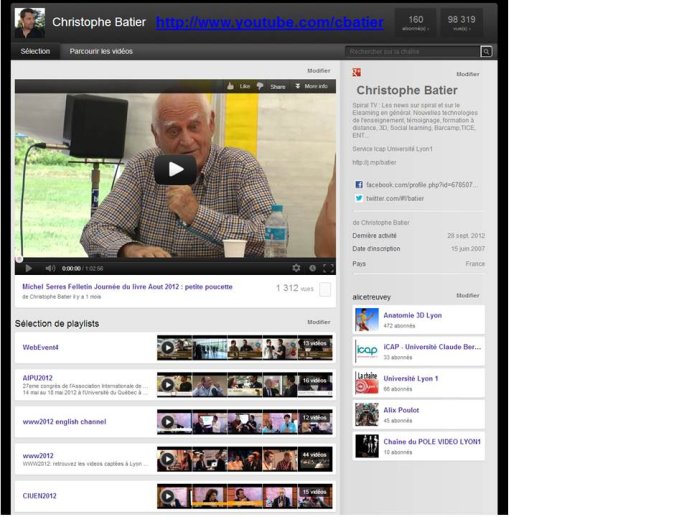Play the AIPU2012 playlist thumbnail

167,385
